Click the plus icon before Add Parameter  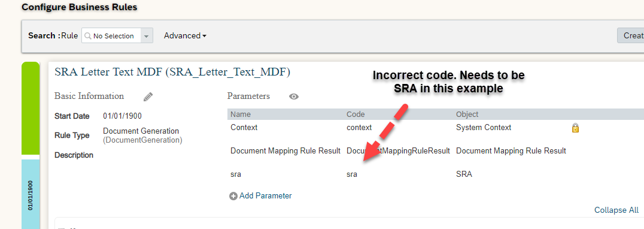[233, 196]
